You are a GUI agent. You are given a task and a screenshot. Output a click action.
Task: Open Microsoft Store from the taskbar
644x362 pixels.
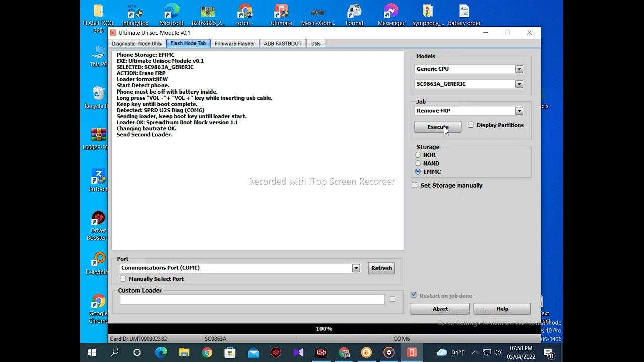[x=230, y=353]
